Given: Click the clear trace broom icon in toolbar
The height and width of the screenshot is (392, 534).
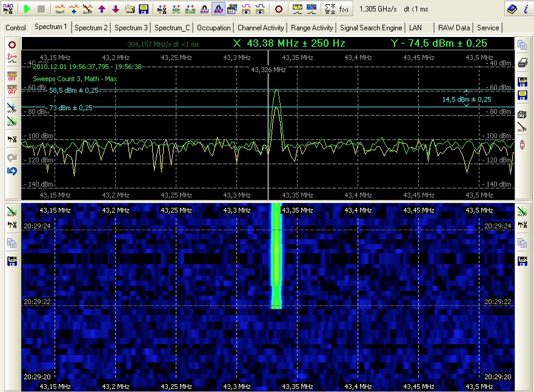Looking at the screenshot, I should coord(88,9).
